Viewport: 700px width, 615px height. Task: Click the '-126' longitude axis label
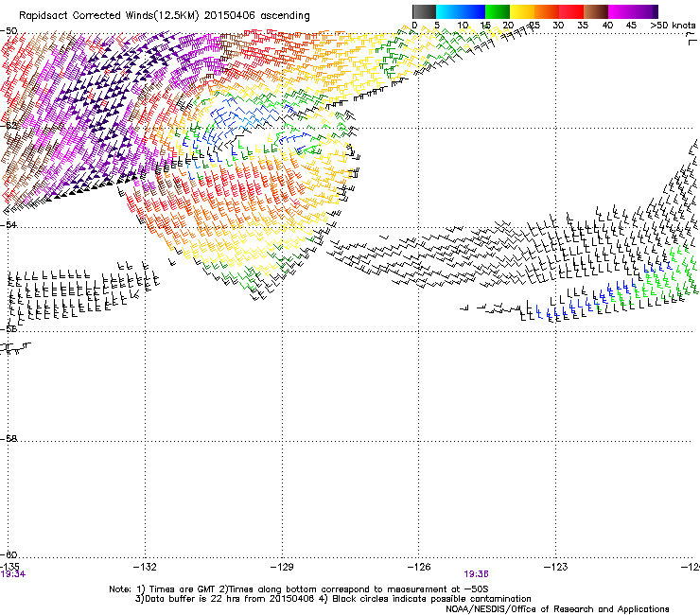pyautogui.click(x=419, y=567)
